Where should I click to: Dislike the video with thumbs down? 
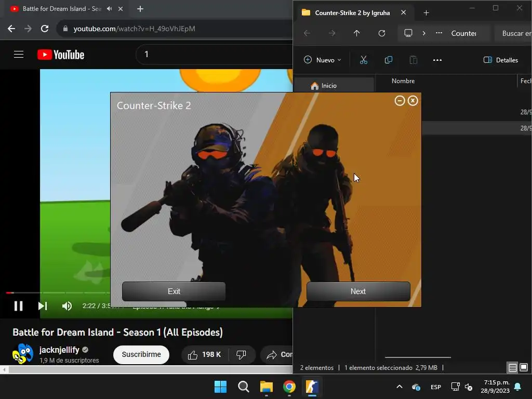pos(241,354)
